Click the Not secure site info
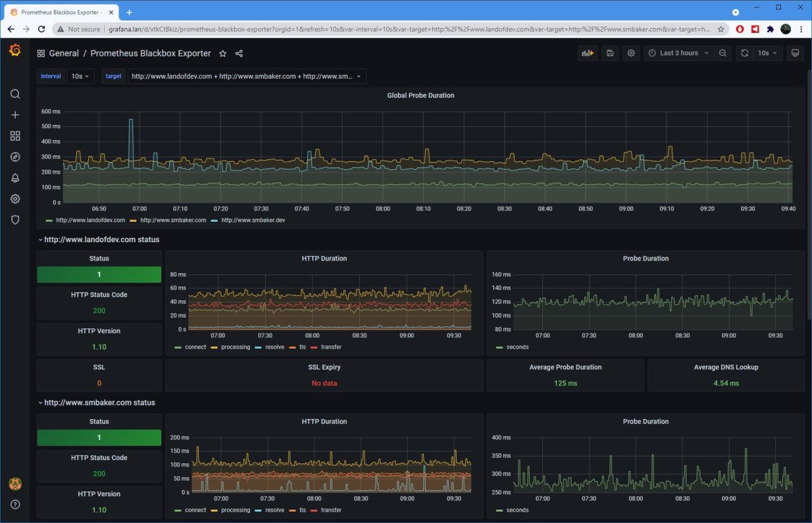812x523 pixels. coord(78,29)
